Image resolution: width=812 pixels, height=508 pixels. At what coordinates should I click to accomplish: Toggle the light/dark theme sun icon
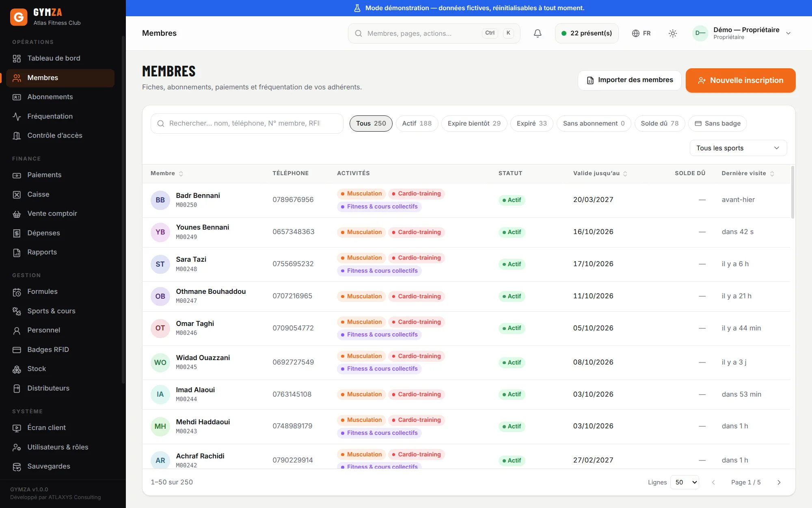coord(673,33)
